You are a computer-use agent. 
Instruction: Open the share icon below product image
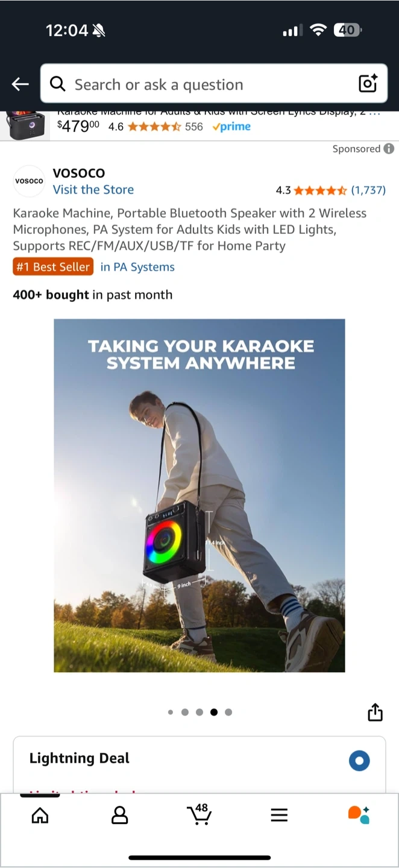375,712
